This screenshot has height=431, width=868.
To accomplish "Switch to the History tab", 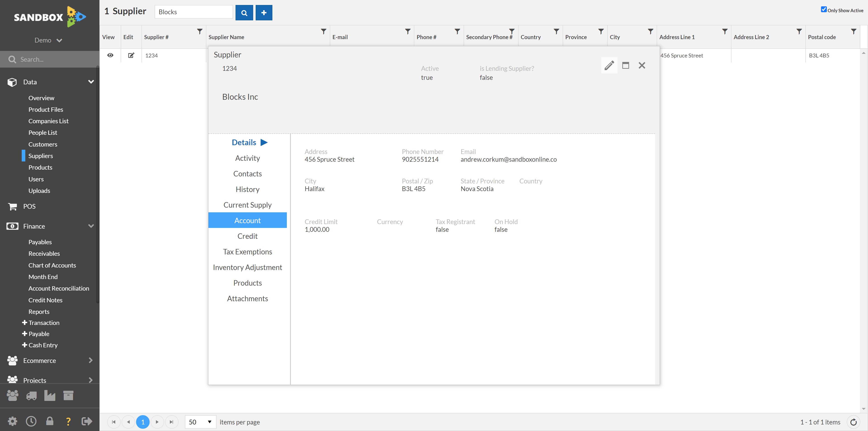I will (247, 189).
